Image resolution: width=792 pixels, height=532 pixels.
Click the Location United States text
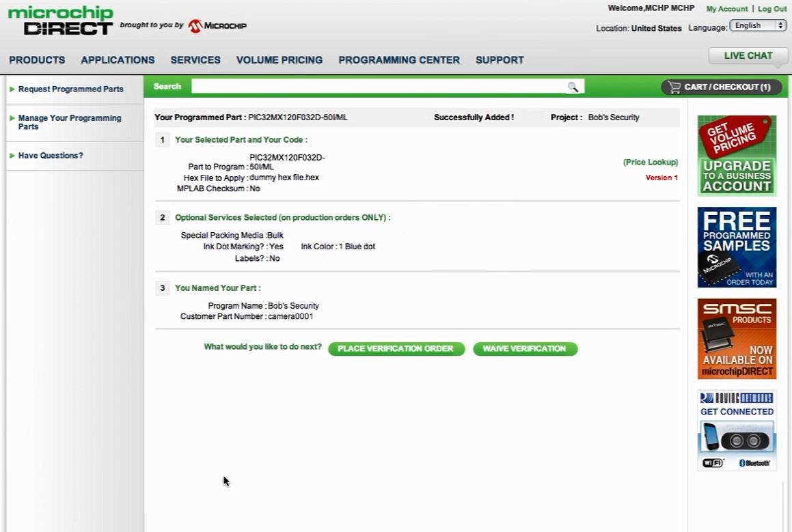point(638,29)
